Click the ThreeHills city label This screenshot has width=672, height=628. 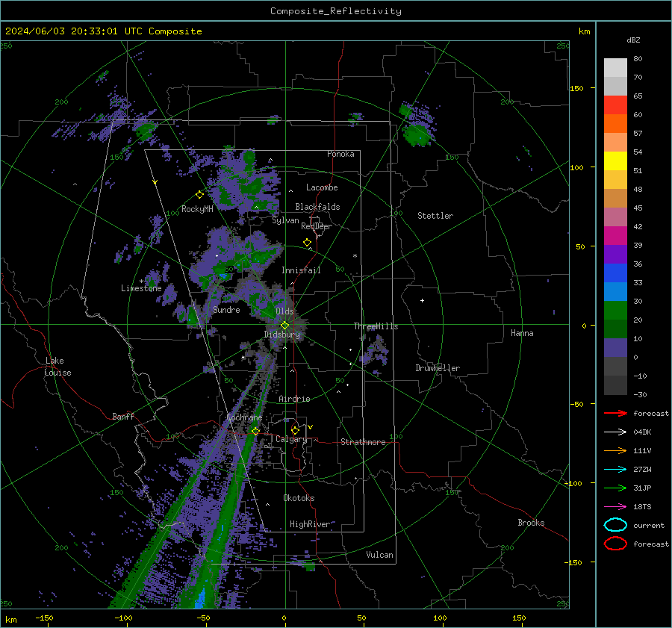coord(376,326)
